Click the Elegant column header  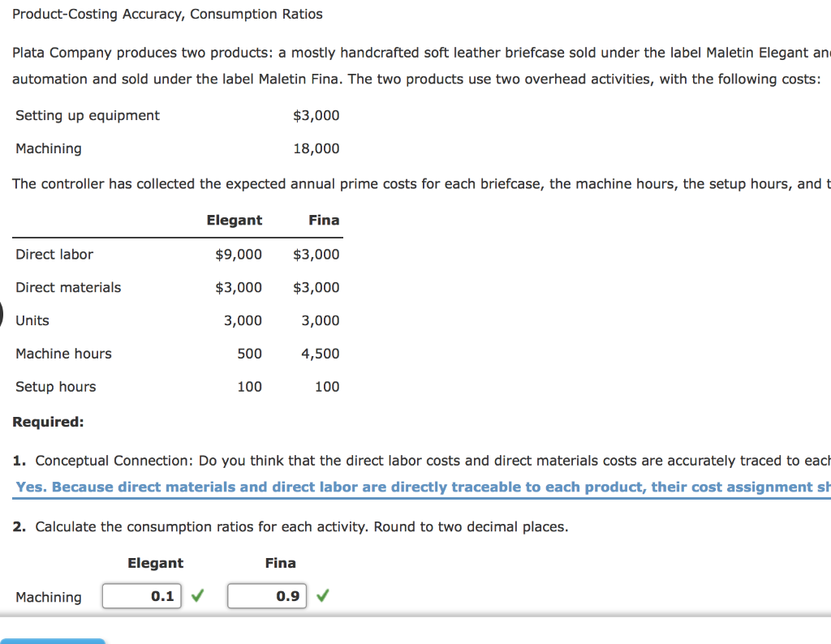pyautogui.click(x=235, y=220)
